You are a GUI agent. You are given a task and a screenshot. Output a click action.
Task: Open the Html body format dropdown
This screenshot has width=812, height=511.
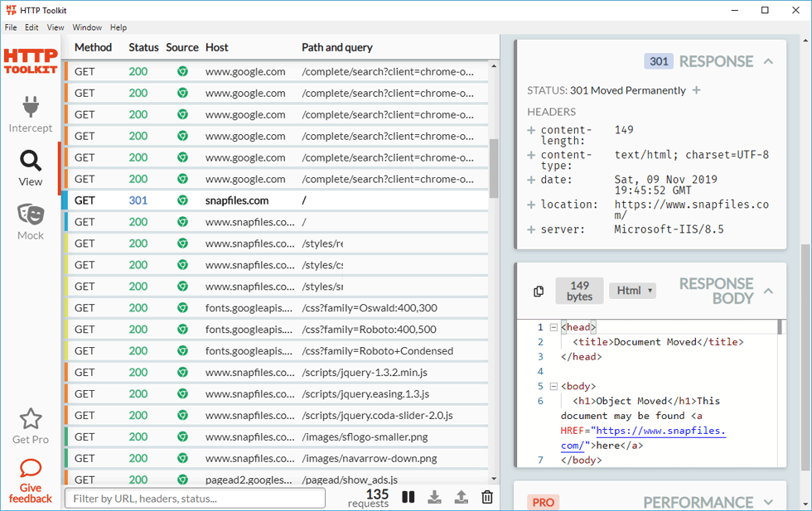pos(633,291)
